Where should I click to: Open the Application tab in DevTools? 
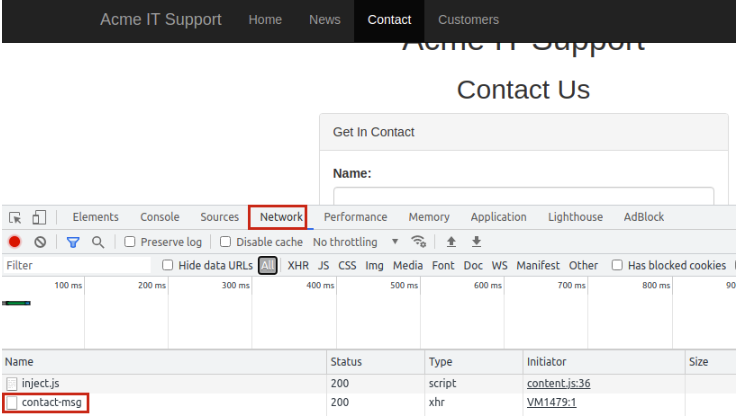(x=498, y=217)
